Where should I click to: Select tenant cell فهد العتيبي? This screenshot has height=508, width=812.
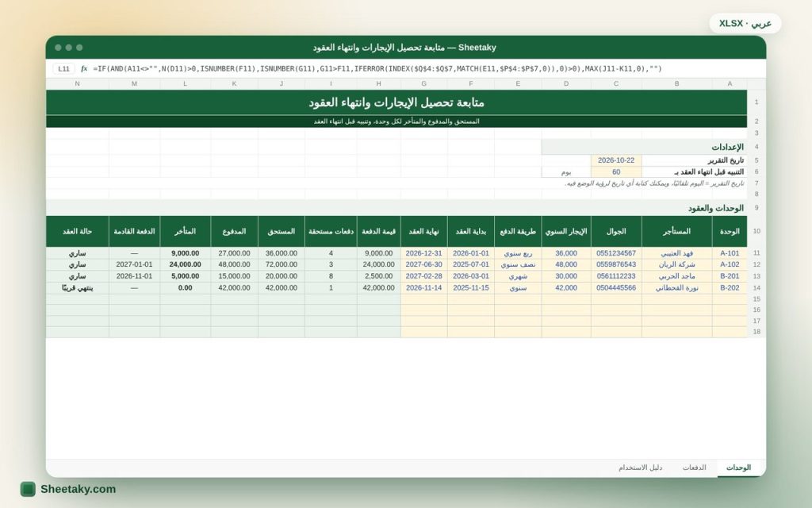677,253
